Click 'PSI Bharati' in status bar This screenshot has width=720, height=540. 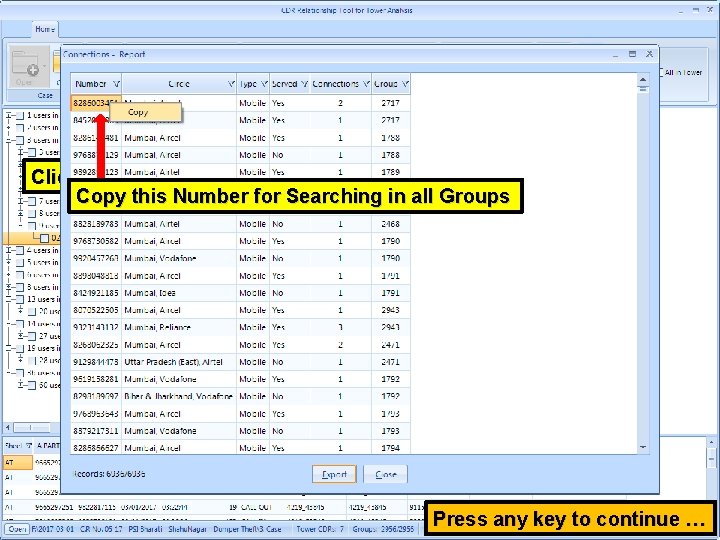(145, 529)
